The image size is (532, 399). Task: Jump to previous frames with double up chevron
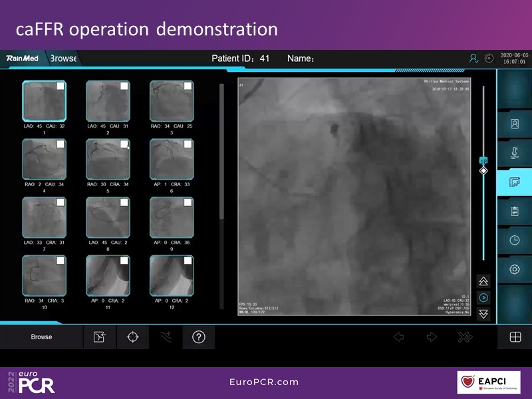[483, 282]
